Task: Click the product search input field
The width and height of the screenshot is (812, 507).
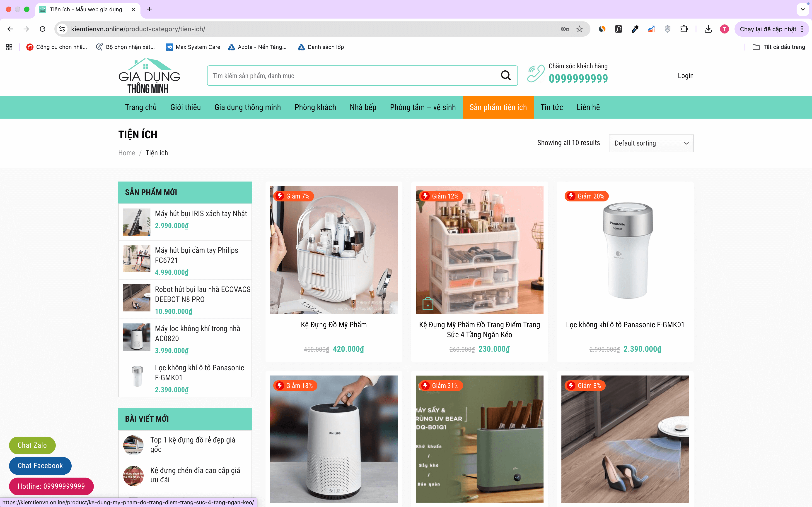Action: (x=352, y=76)
